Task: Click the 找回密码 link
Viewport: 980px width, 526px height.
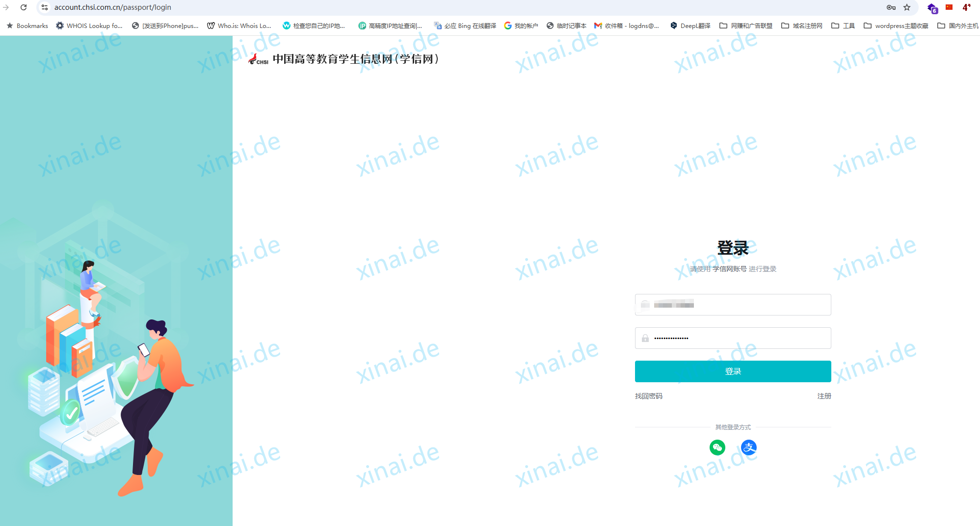Action: 648,396
